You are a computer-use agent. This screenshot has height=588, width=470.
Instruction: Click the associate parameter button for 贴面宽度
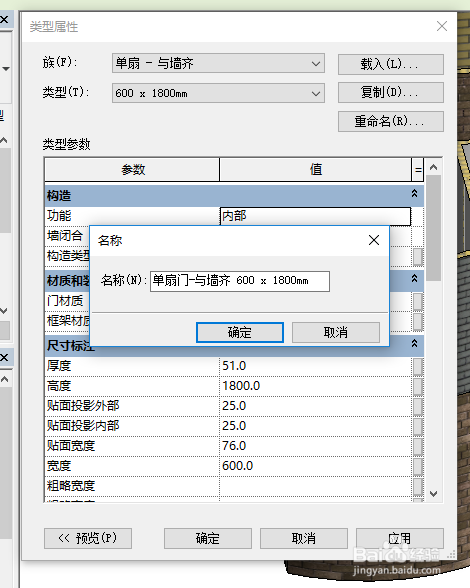418,446
